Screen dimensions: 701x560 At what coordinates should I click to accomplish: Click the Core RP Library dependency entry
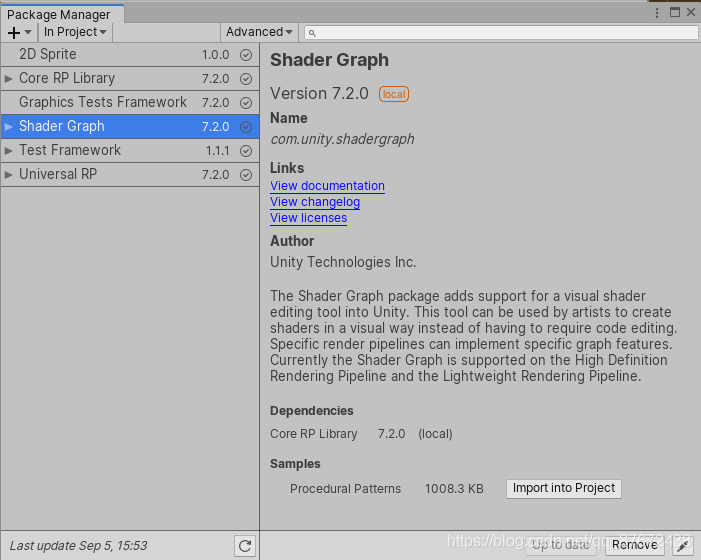coord(313,434)
